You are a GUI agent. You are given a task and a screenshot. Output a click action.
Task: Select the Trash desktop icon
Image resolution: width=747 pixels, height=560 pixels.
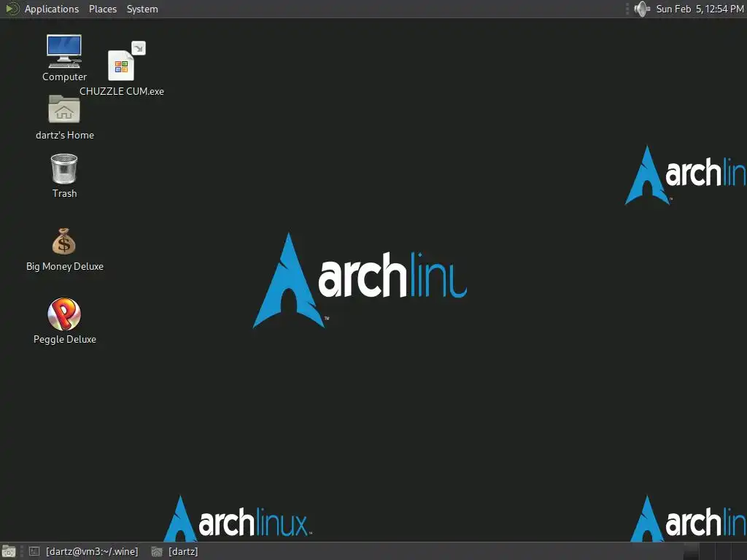[64, 168]
